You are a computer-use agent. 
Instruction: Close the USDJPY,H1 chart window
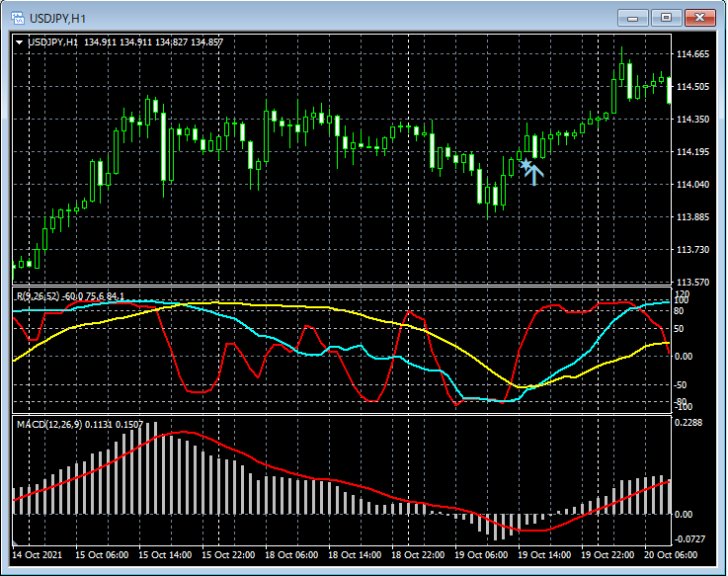coord(699,18)
